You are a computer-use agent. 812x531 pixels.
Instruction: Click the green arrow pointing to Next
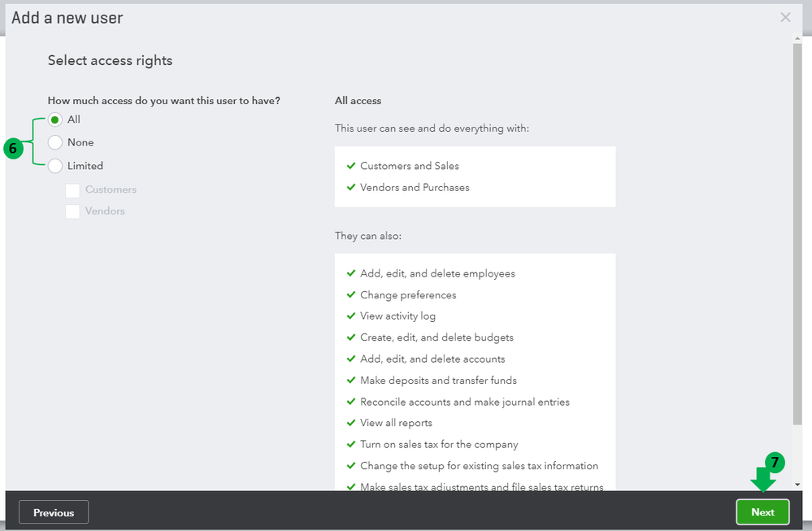click(x=762, y=481)
